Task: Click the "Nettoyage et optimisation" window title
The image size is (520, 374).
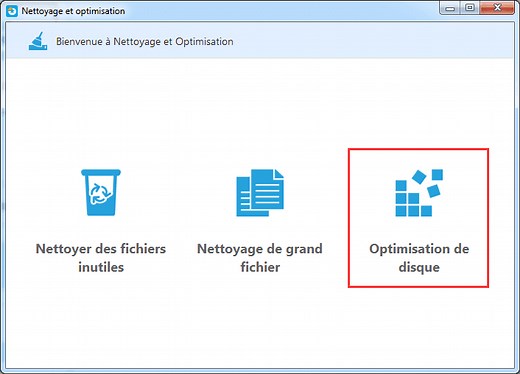Action: tap(73, 11)
